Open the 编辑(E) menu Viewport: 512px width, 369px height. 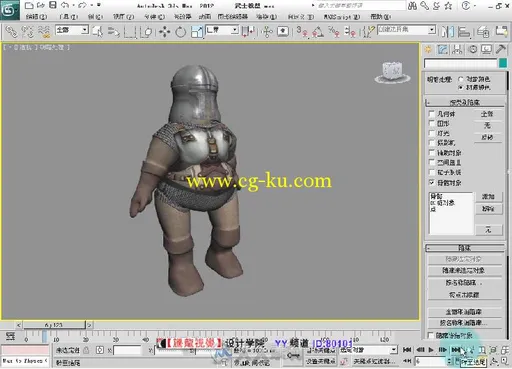(x=36, y=16)
